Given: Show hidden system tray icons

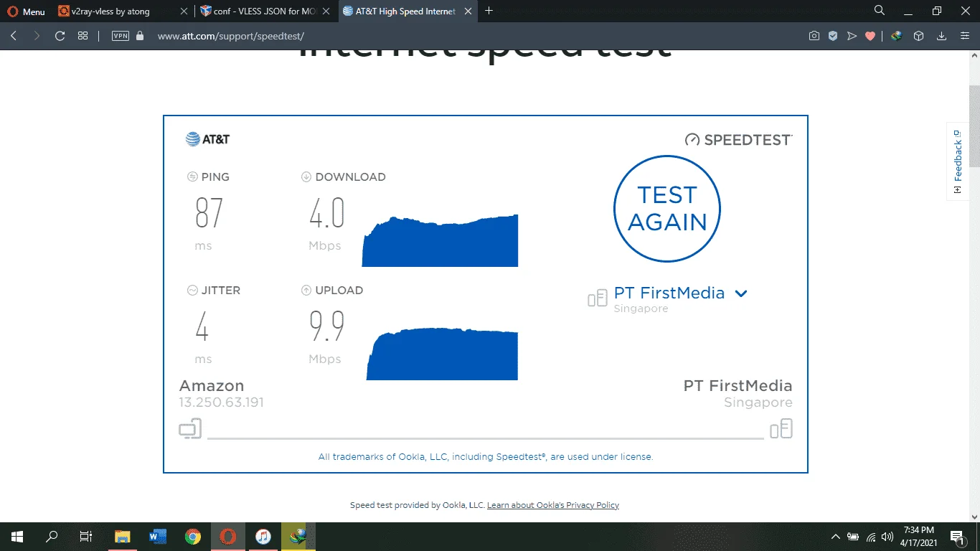Looking at the screenshot, I should pos(836,537).
